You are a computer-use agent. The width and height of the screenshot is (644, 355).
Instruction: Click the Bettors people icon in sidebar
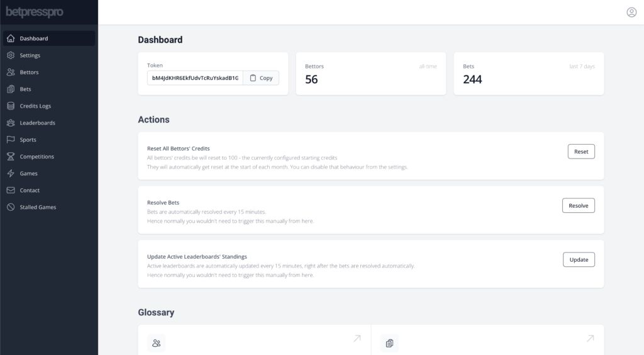click(x=11, y=72)
